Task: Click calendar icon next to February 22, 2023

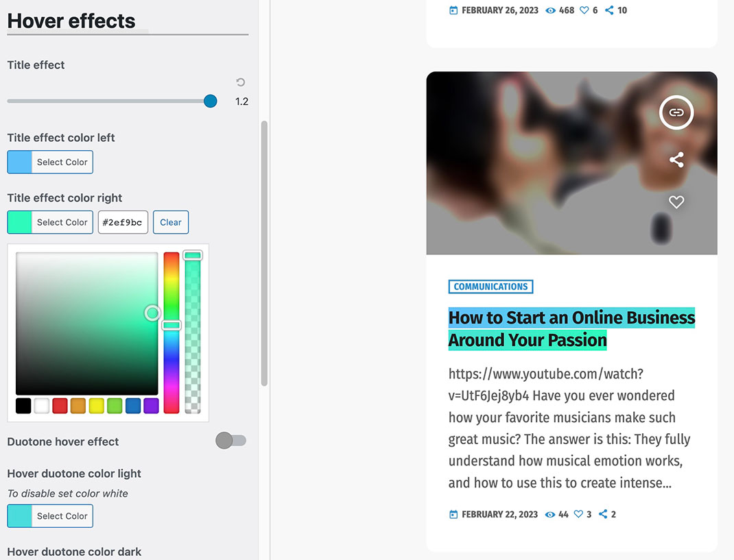Action: [453, 514]
